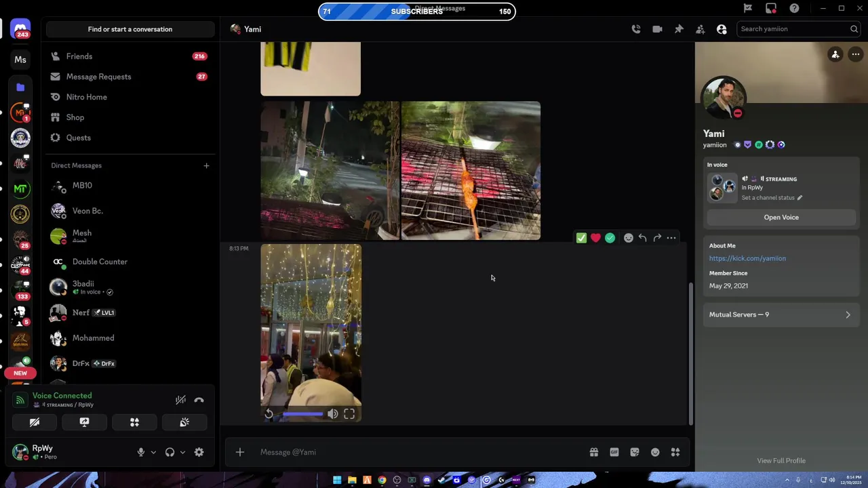Share your screen button
868x488 pixels.
84,422
